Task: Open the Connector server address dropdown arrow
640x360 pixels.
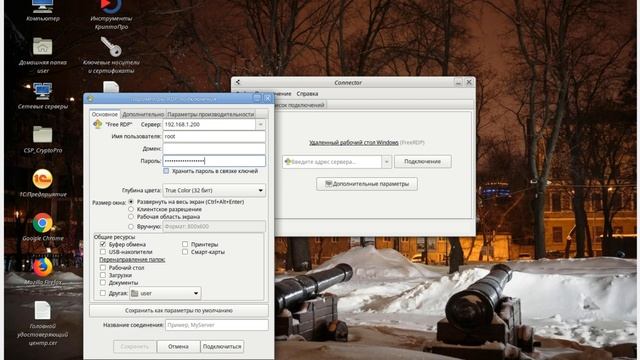Action: pos(386,162)
